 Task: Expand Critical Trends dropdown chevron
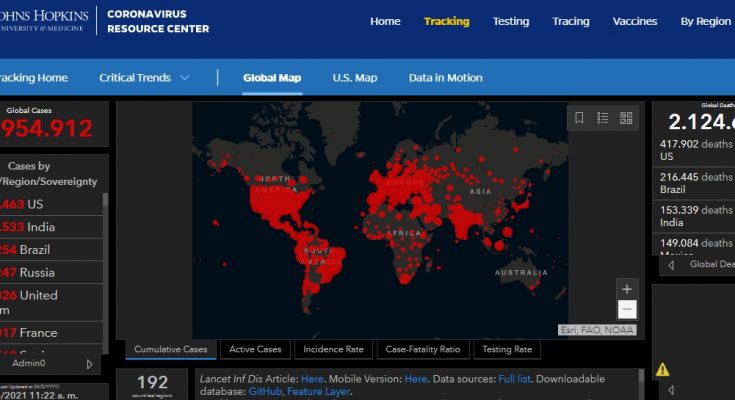click(185, 78)
